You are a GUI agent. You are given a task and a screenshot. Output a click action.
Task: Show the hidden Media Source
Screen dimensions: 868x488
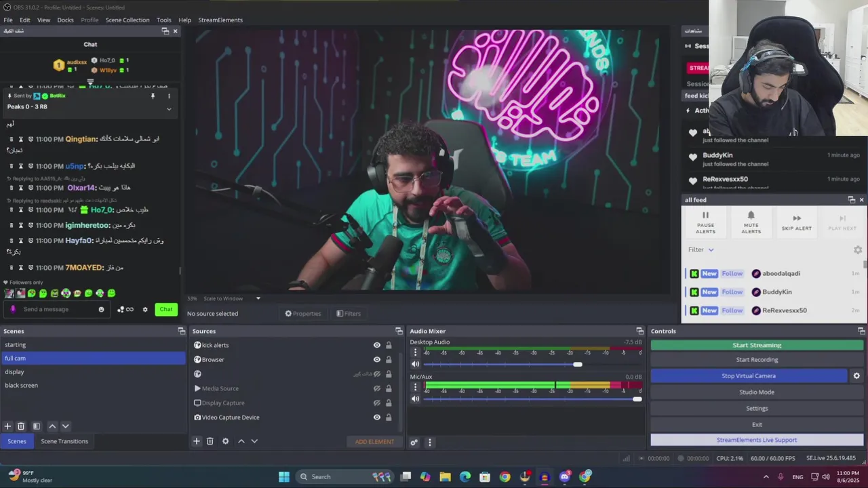point(377,388)
